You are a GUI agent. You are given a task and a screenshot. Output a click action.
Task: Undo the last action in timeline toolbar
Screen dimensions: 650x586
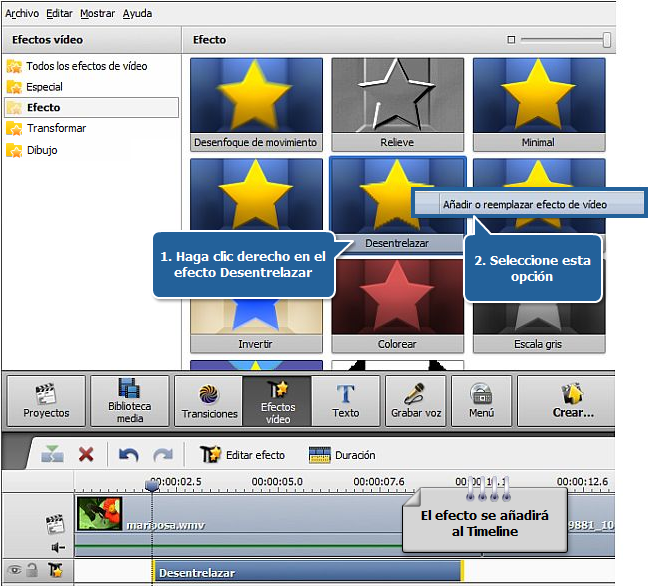point(127,455)
